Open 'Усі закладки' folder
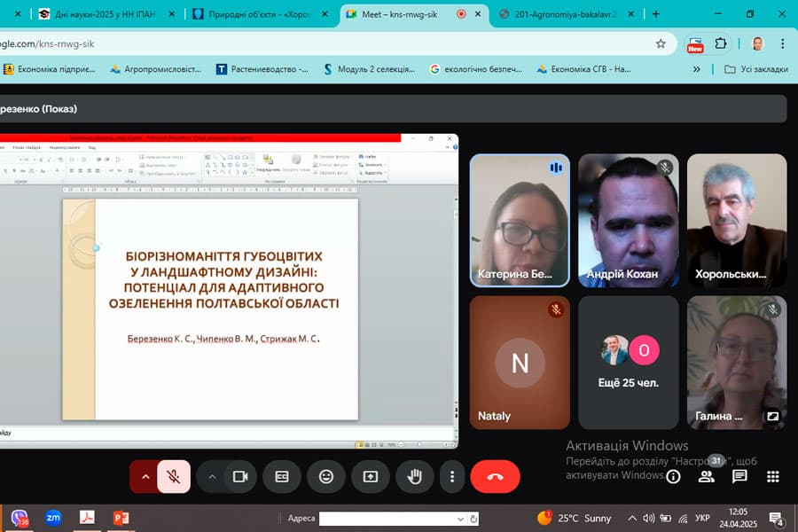798x532 pixels. [x=755, y=69]
